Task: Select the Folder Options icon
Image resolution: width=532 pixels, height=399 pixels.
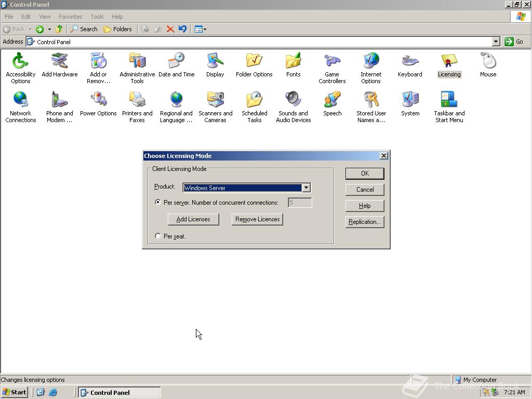Action: pyautogui.click(x=254, y=64)
